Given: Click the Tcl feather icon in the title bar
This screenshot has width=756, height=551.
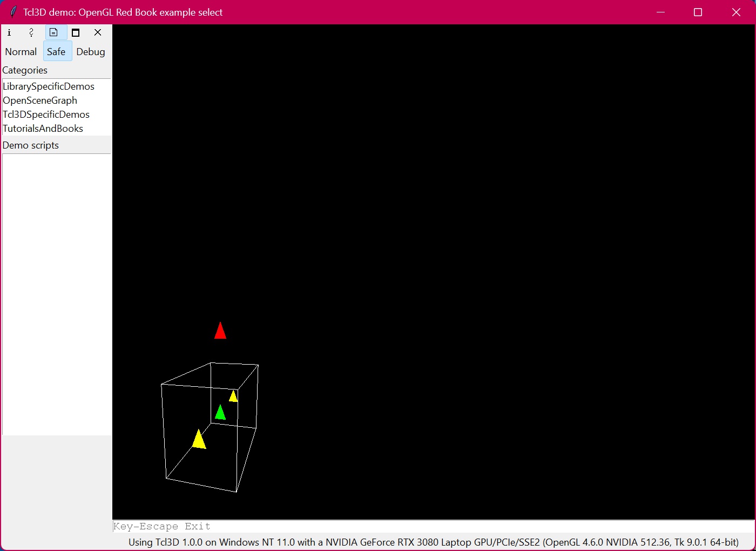Looking at the screenshot, I should [13, 12].
